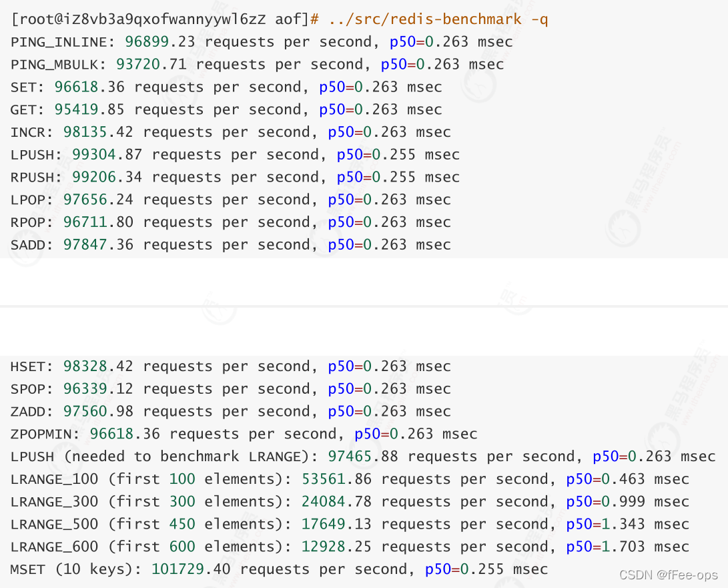Click the LRANGE_300 result line
The height and width of the screenshot is (588, 728).
[350, 502]
